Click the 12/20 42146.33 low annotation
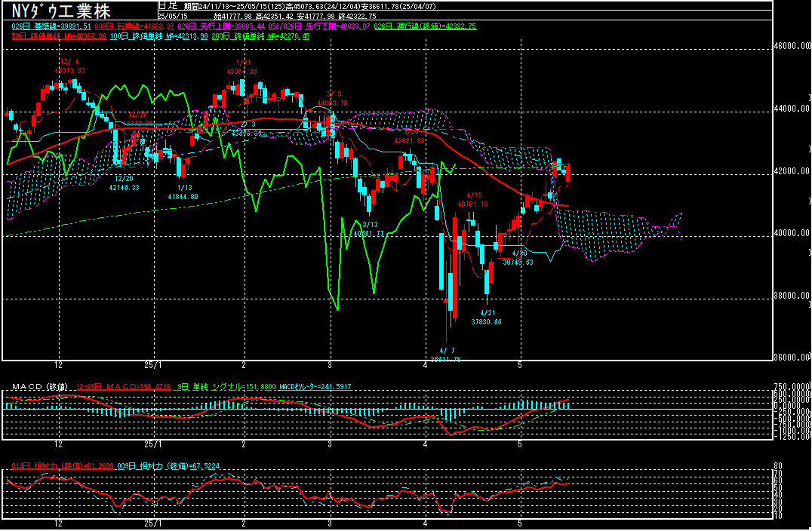 pos(125,183)
